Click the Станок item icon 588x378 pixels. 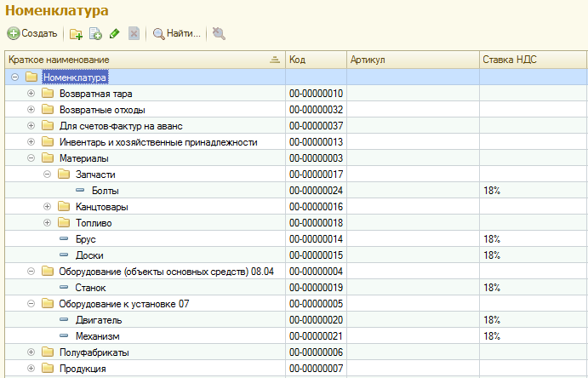[x=64, y=288]
